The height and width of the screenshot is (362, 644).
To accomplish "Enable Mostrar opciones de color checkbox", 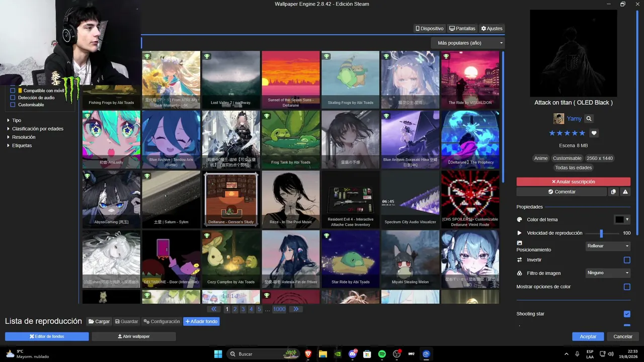I will [x=627, y=287].
